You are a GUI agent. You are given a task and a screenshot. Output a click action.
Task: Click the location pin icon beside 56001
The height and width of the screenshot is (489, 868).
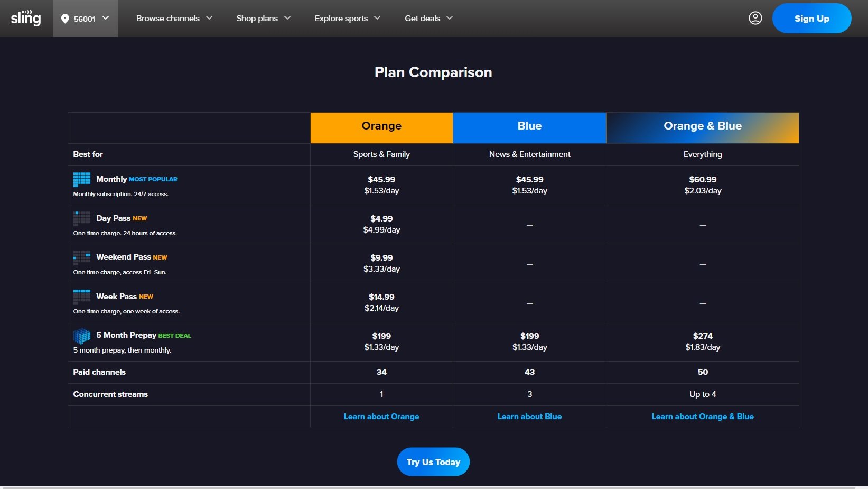pos(65,19)
